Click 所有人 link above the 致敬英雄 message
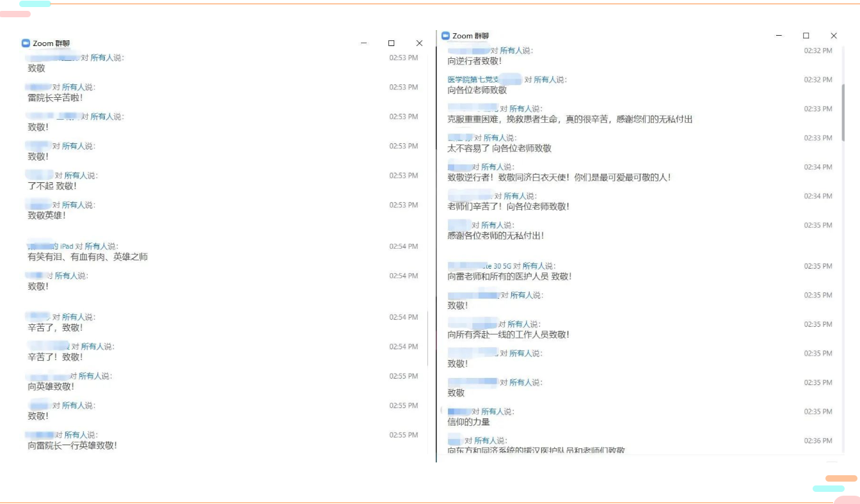This screenshot has height=504, width=860. (x=74, y=205)
